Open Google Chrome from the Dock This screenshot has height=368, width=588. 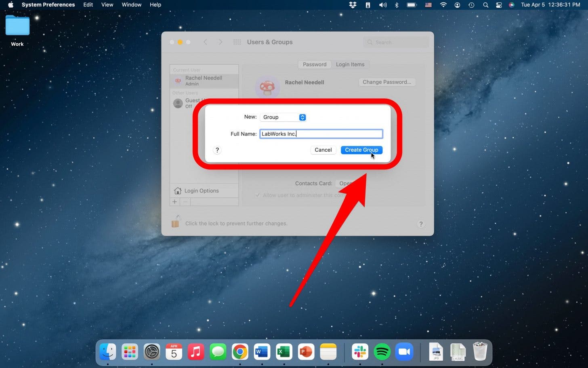pos(240,352)
